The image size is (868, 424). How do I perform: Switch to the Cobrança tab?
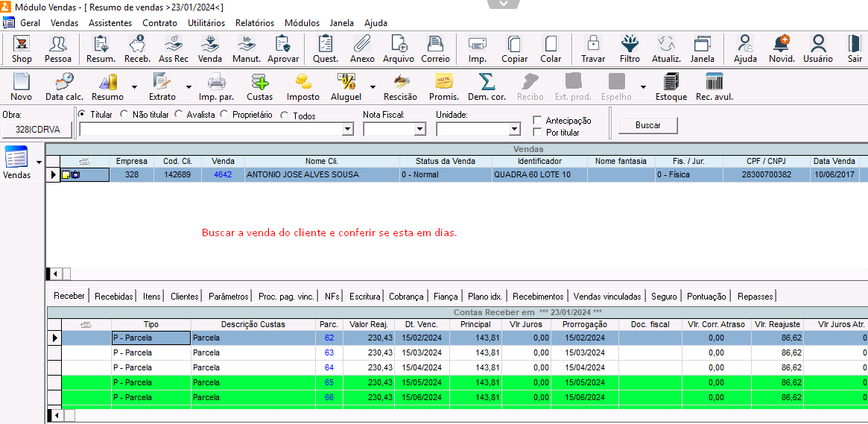(x=406, y=296)
